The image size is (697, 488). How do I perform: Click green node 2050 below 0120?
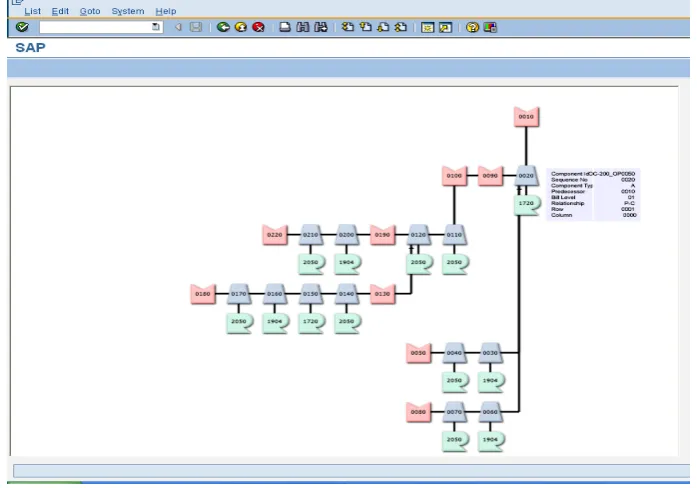(419, 264)
